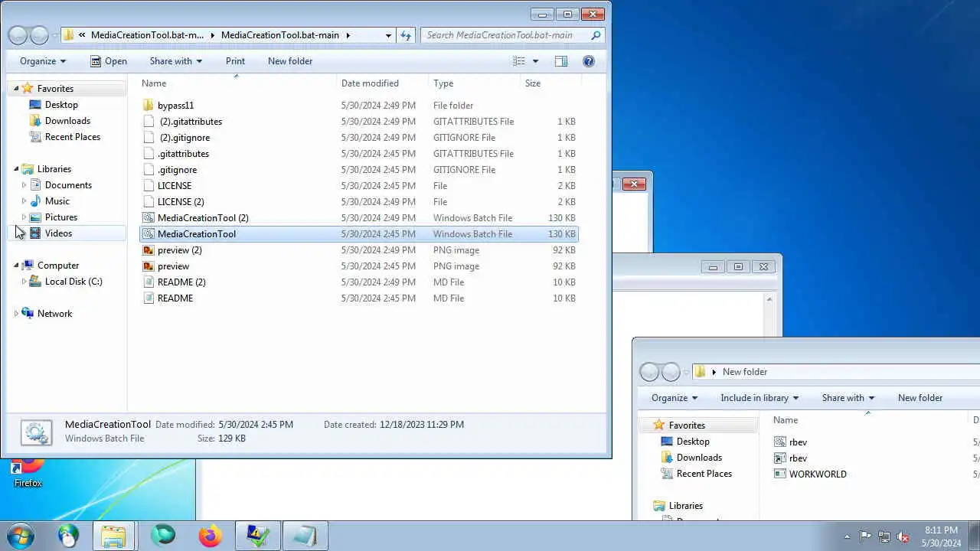Click the MediaCreationTool.bat-main breadcrumb segment
Screen dimensions: 980x551
[x=279, y=35]
